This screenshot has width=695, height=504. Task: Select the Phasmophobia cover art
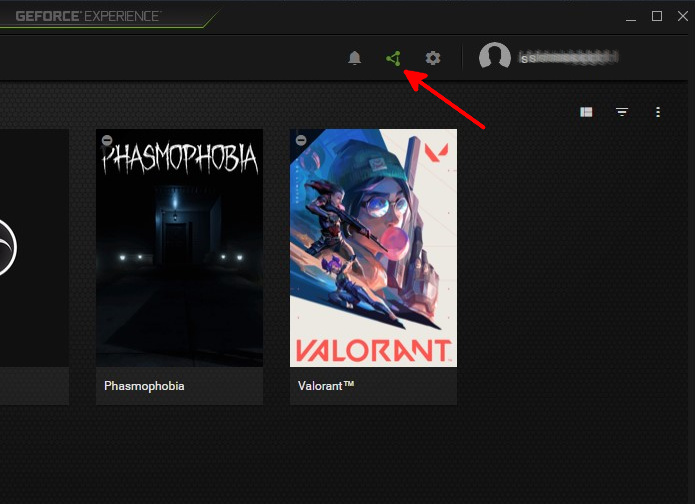(x=180, y=248)
